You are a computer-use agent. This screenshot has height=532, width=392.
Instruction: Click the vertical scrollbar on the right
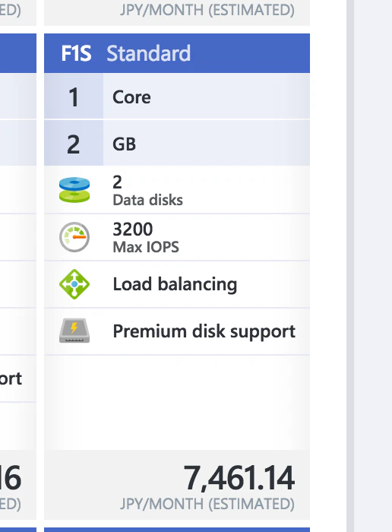(x=350, y=266)
